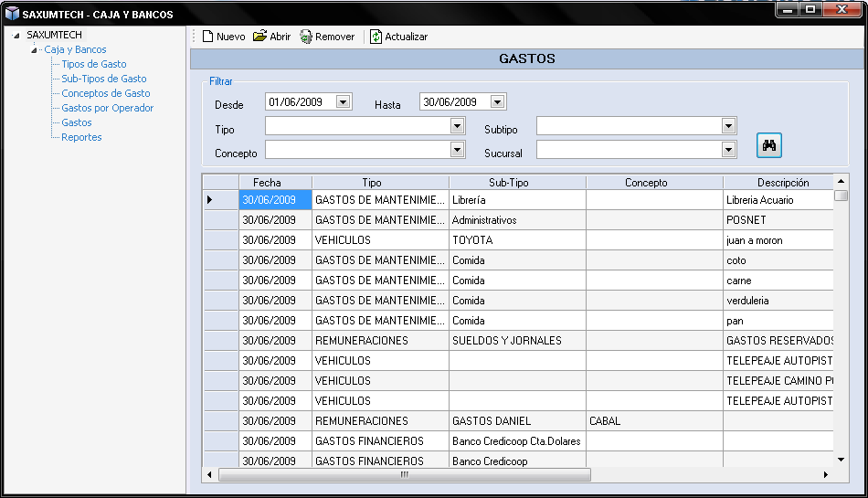Image resolution: width=868 pixels, height=498 pixels.
Task: Collapse the Caja y Bancos node
Action: point(34,49)
